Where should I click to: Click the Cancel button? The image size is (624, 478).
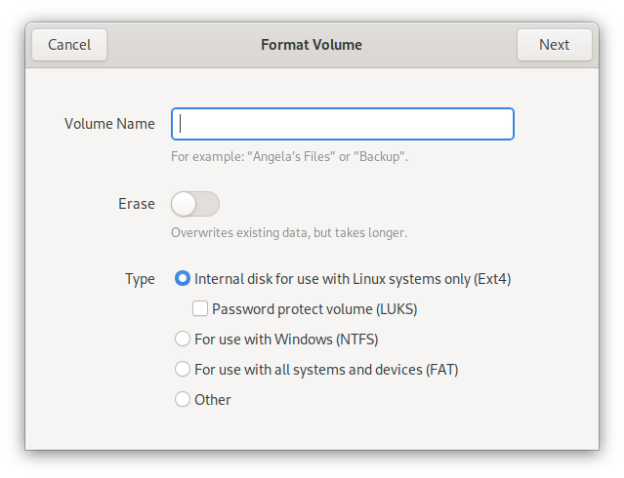click(69, 44)
